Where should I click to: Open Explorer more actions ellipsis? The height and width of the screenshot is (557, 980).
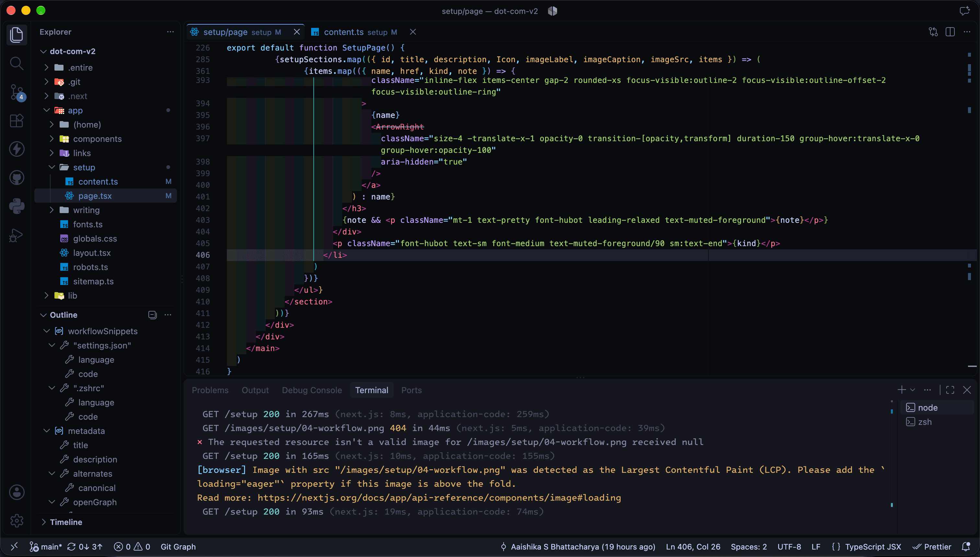click(x=170, y=32)
